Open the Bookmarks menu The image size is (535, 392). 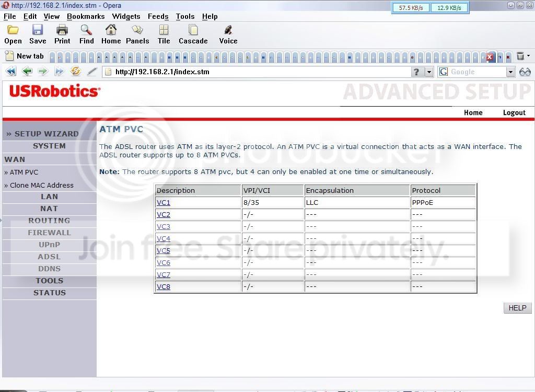click(86, 16)
